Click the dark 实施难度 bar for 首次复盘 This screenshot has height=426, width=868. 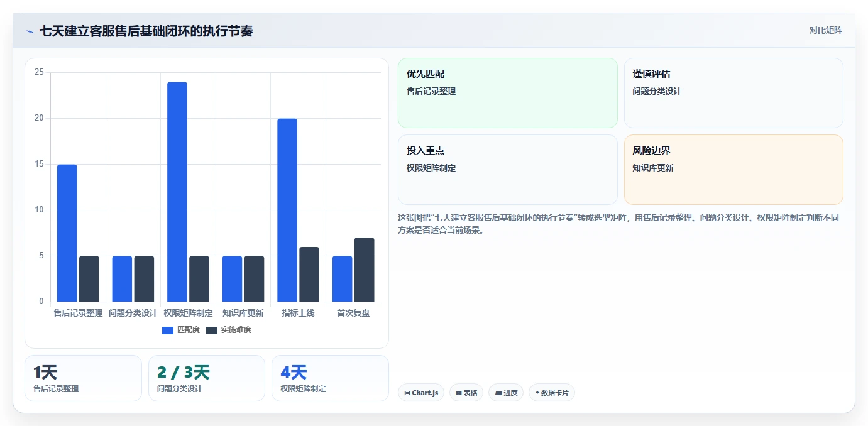pyautogui.click(x=364, y=270)
